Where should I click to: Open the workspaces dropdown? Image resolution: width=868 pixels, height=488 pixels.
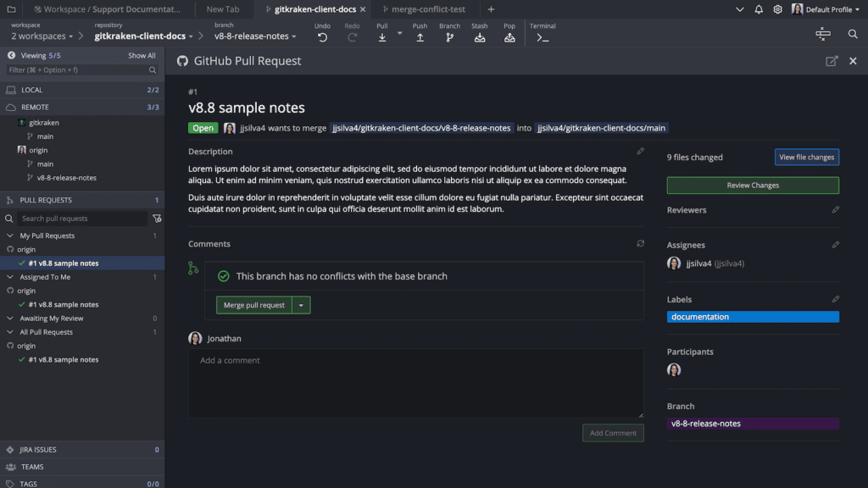[x=42, y=36]
